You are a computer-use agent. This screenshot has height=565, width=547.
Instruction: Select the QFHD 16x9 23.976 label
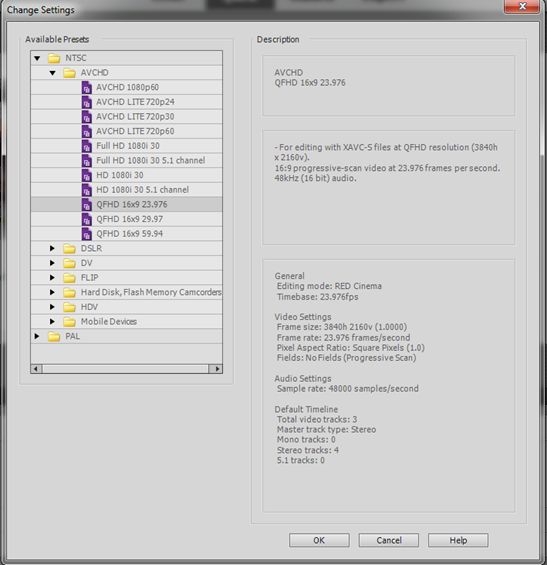[132, 204]
